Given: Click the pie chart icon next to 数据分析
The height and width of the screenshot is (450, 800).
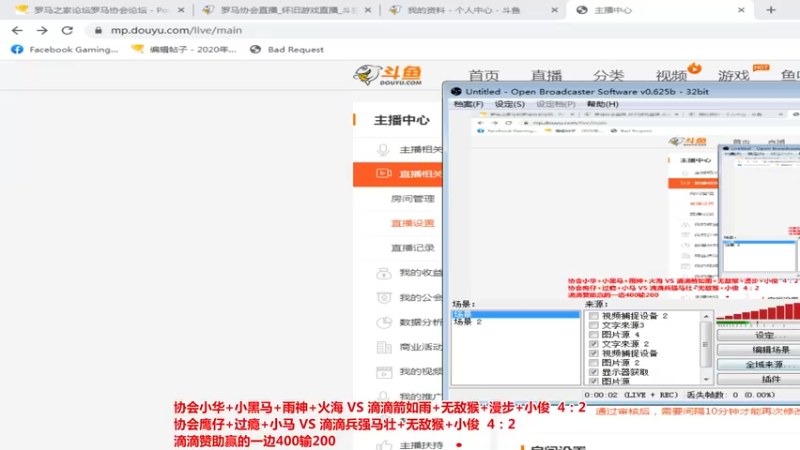Looking at the screenshot, I should [384, 322].
